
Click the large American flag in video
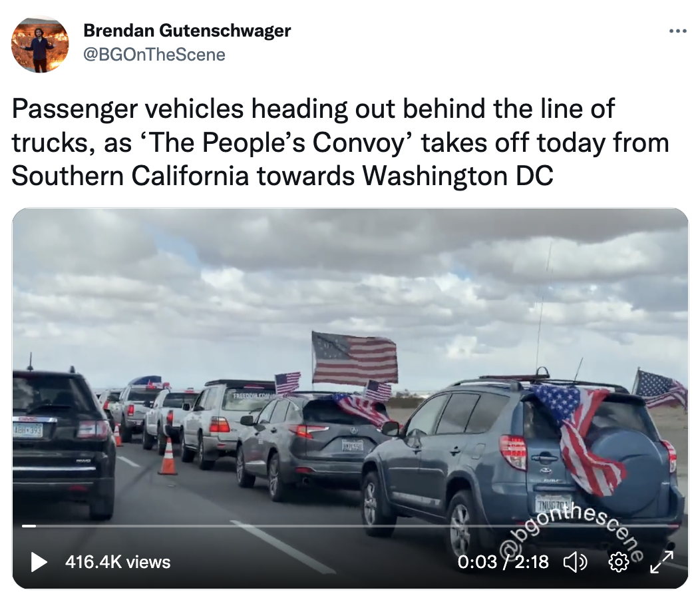coord(355,358)
